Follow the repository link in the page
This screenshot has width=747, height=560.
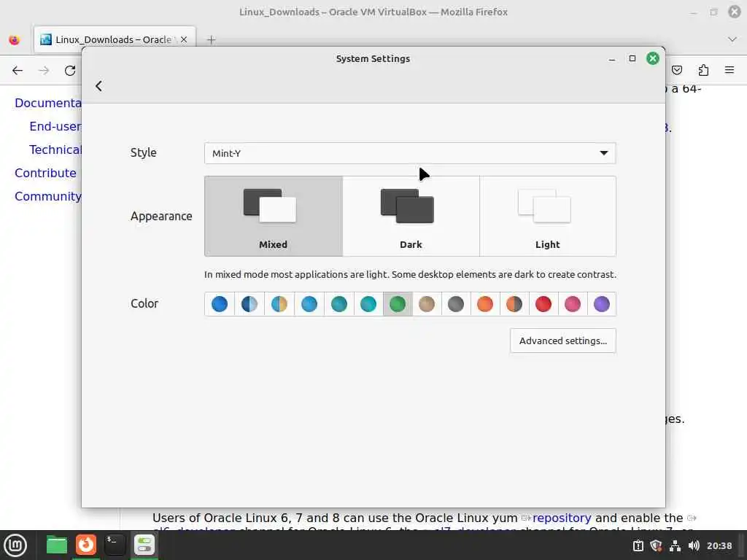point(562,518)
